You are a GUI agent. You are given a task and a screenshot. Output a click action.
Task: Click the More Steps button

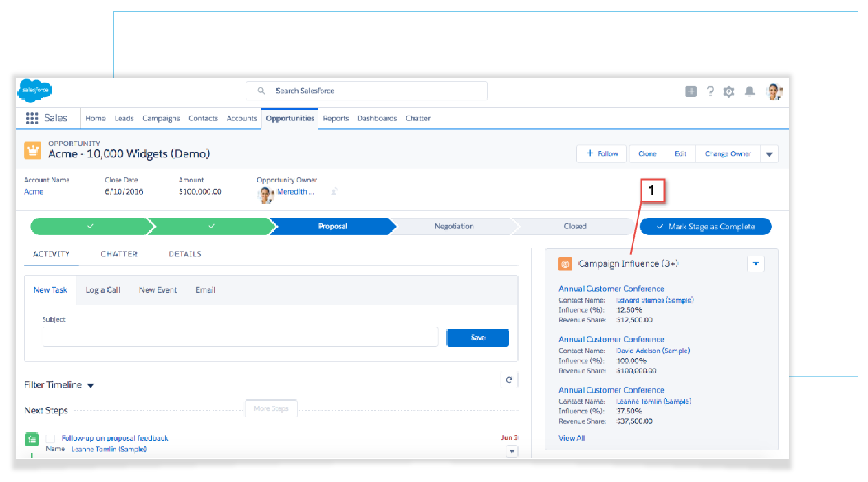(271, 409)
